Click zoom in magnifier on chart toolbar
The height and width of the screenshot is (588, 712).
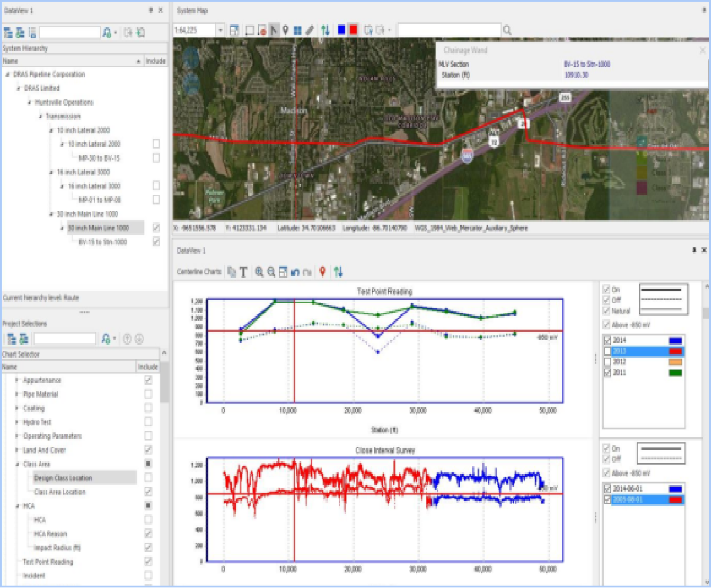(259, 272)
